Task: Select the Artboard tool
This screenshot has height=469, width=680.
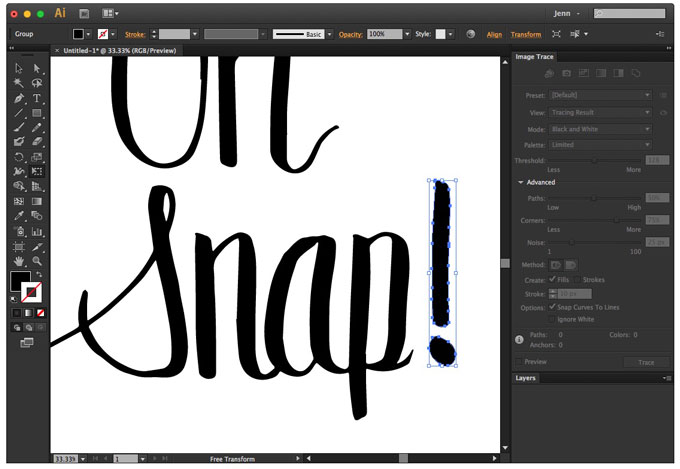Action: click(x=19, y=246)
